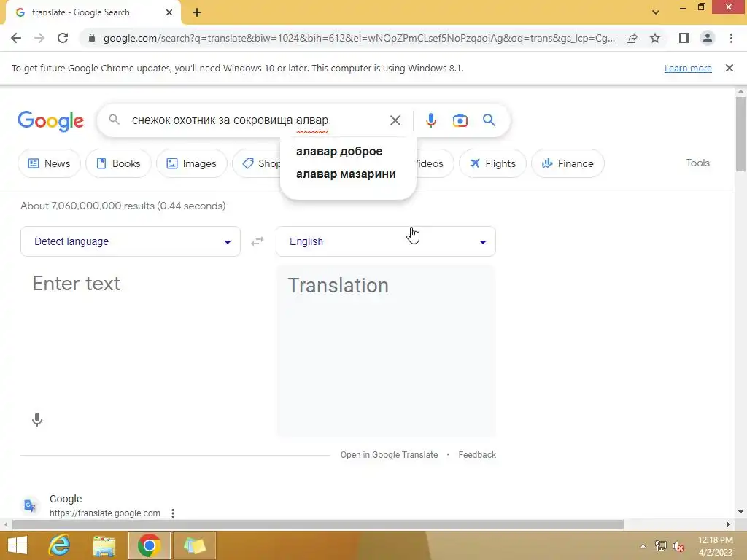Dismiss the Windows 8.1 update notice
Screen dimensions: 747x560
pyautogui.click(x=729, y=68)
